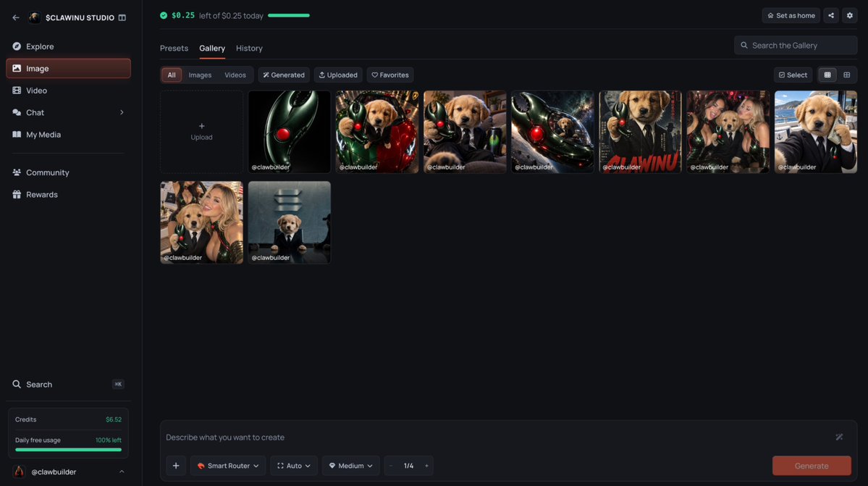Open the CLAWINU movie poster thumbnail
Viewport: 868px width, 486px height.
point(640,132)
